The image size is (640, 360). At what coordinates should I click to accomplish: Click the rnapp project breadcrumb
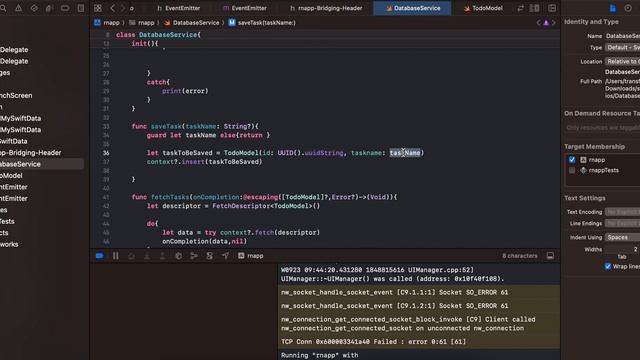pyautogui.click(x=107, y=23)
